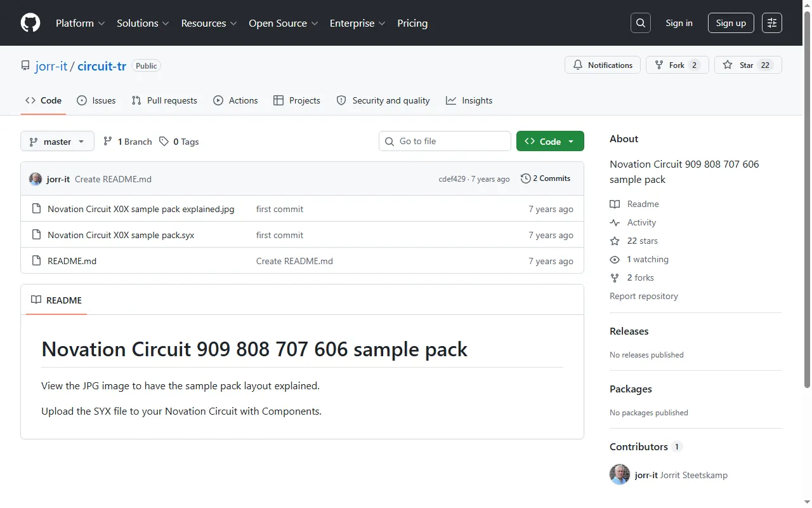Viewport: 812px width, 508px height.
Task: Click first commit message for the .syx file
Action: pos(280,235)
